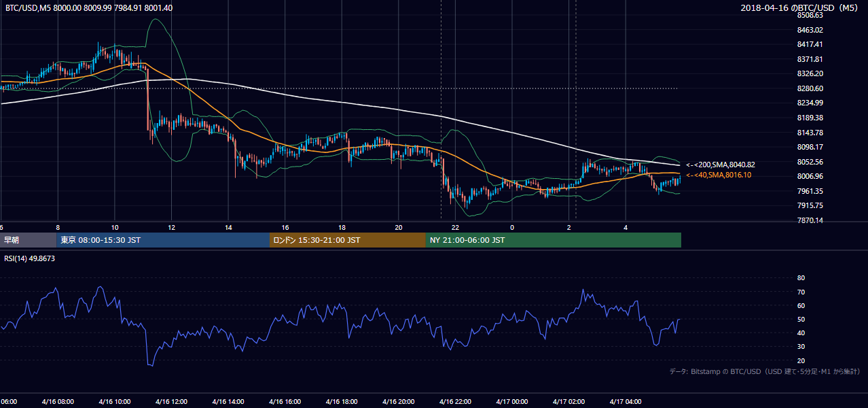Screen dimensions: 868x408
Task: Click RSI scale label 50
Action: [x=801, y=319]
